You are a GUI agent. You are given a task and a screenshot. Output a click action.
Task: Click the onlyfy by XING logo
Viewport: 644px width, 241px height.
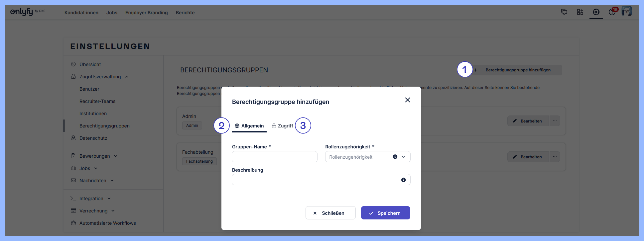(x=28, y=12)
